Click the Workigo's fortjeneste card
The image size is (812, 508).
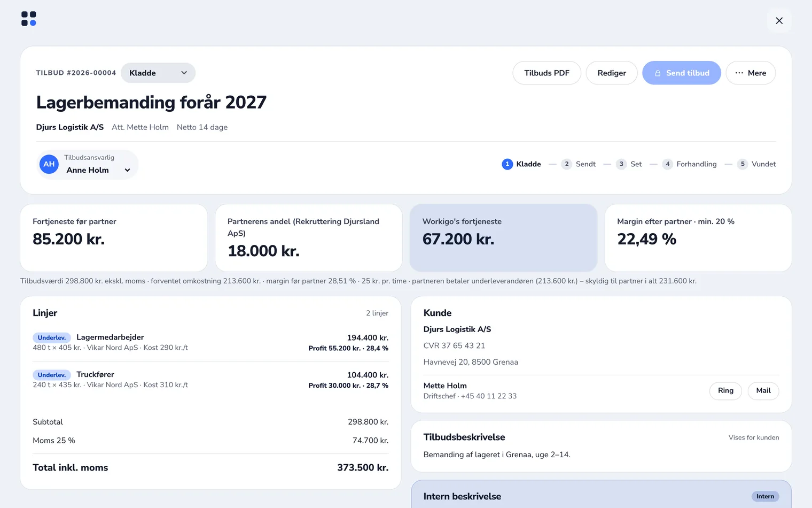pyautogui.click(x=503, y=238)
